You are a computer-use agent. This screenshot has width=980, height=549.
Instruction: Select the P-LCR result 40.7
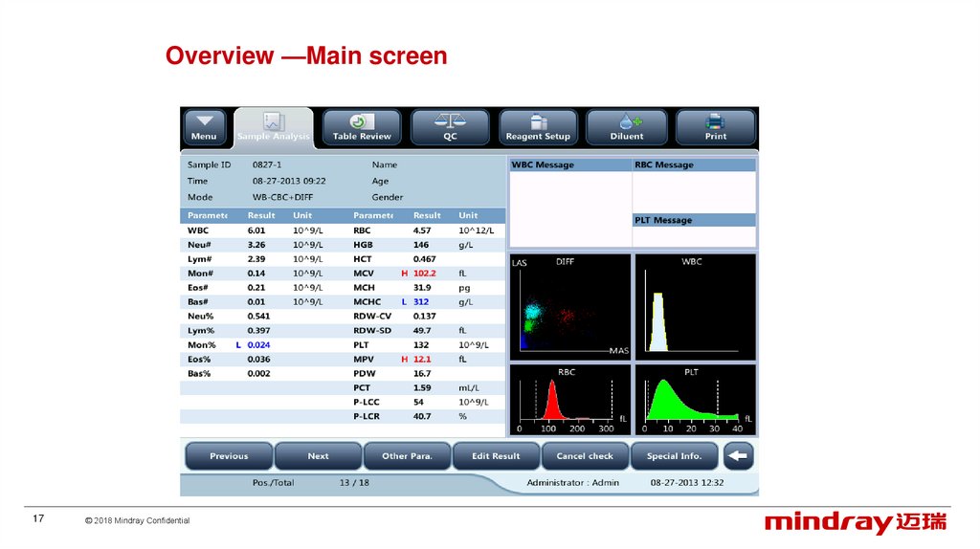[422, 417]
